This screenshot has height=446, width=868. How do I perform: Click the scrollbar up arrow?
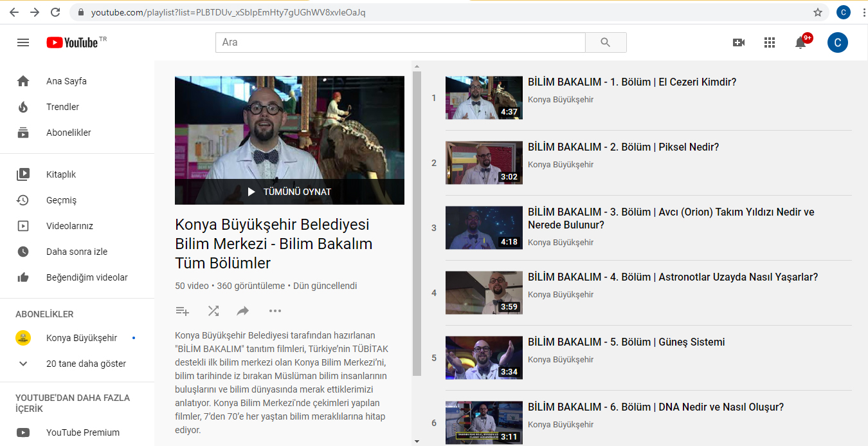(417, 66)
